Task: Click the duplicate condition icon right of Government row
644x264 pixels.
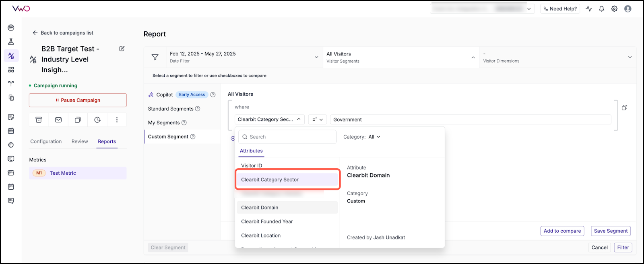Action: pyautogui.click(x=625, y=107)
